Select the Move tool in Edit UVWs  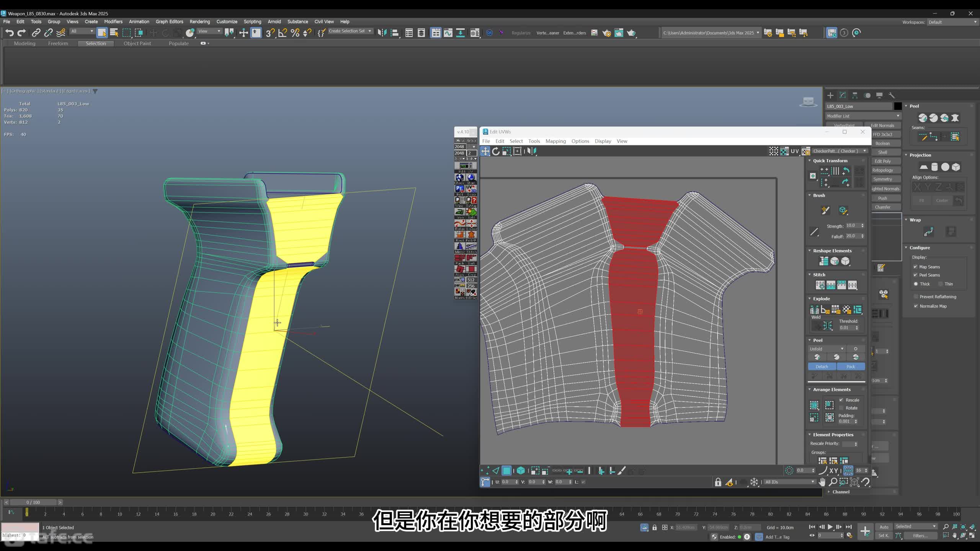point(485,151)
